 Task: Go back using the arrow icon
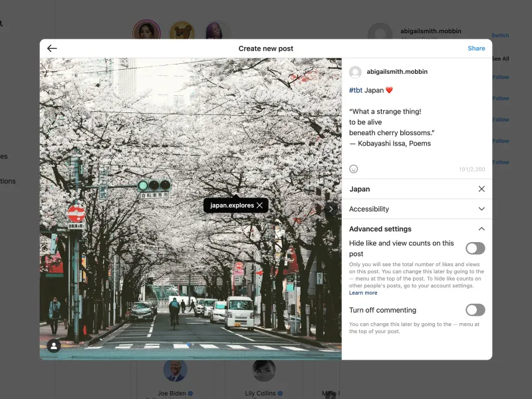(x=52, y=49)
